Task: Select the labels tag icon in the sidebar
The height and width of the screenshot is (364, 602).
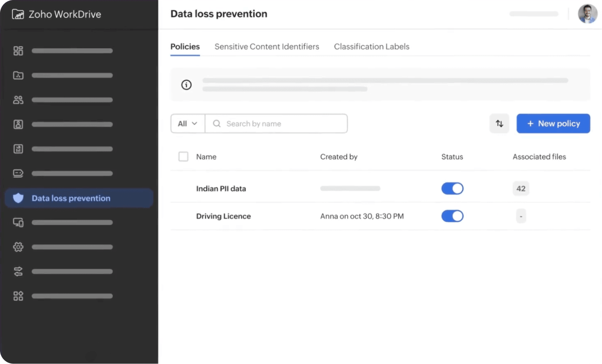Action: click(x=18, y=173)
